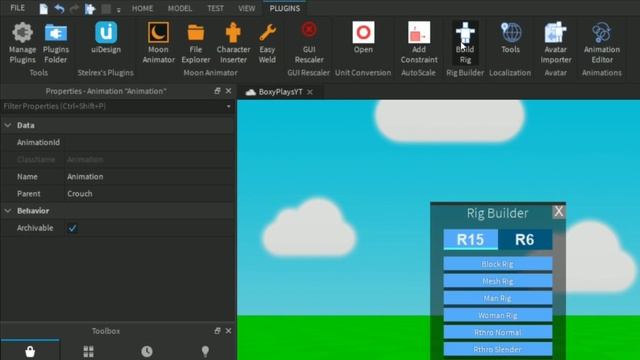Insert a Block Rig
Image resolution: width=640 pixels, height=360 pixels.
498,264
